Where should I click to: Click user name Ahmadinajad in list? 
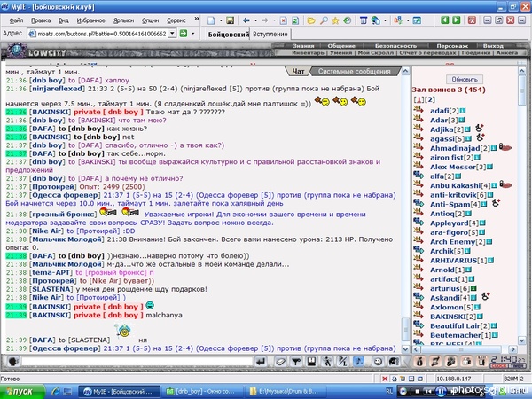tap(455, 148)
